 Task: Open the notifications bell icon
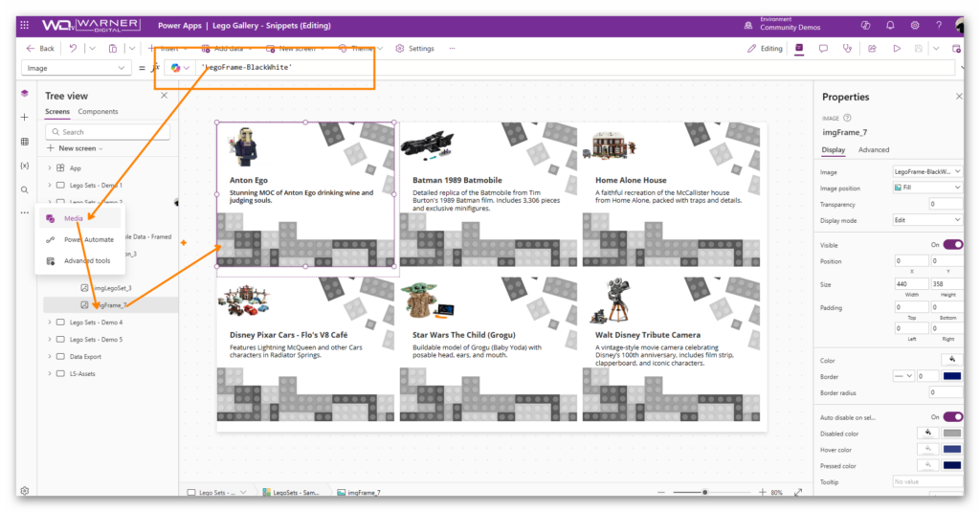[890, 26]
